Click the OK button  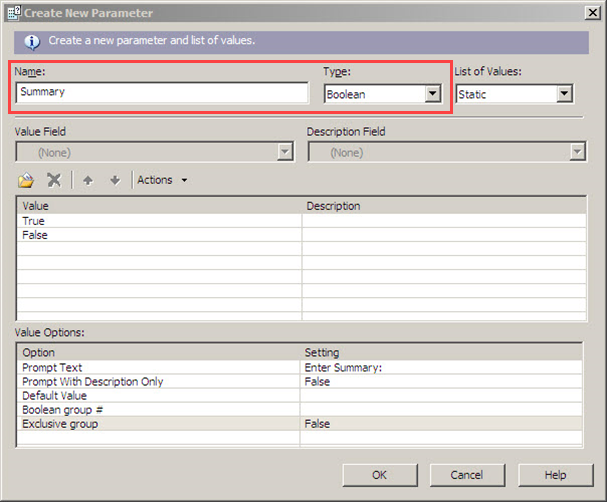tap(379, 475)
